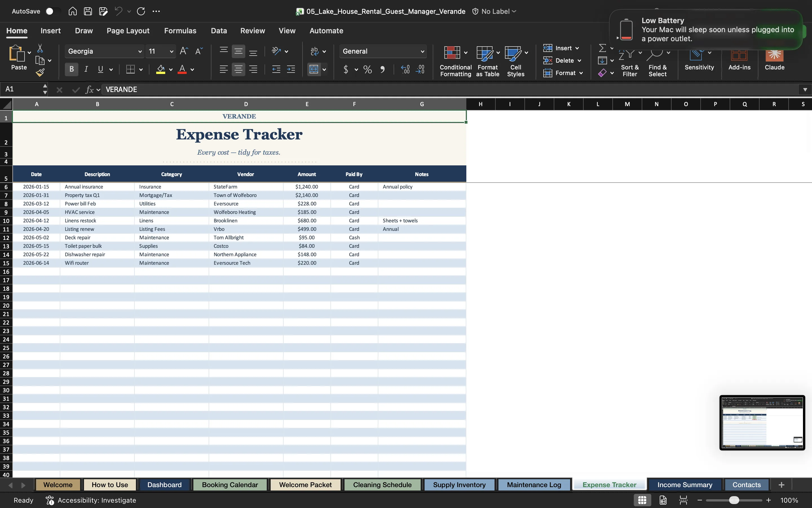Click the Comma Style icon
Image resolution: width=812 pixels, height=508 pixels.
click(x=382, y=69)
